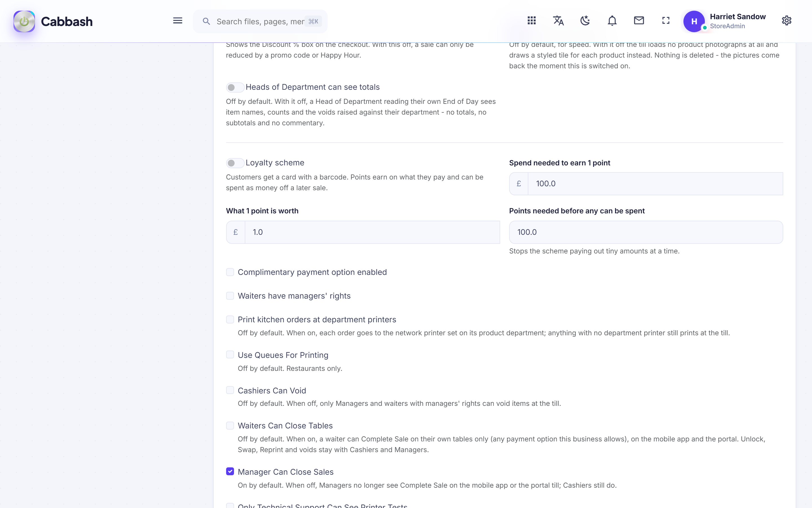Click the 'Off by default. Restaurants only.' text
This screenshot has height=508, width=812.
tap(290, 368)
